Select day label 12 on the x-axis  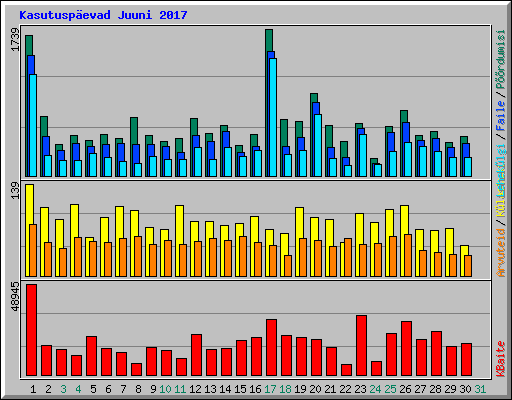(195, 389)
